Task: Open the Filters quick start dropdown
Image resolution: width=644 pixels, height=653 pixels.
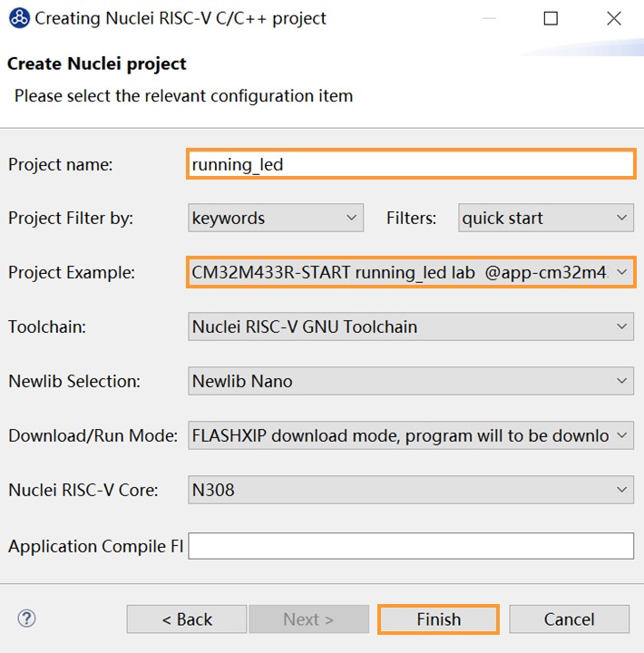Action: (546, 218)
